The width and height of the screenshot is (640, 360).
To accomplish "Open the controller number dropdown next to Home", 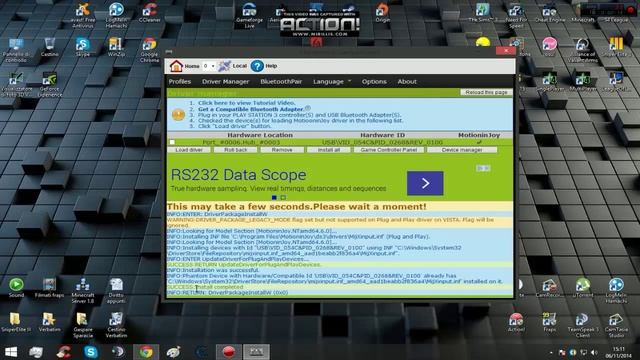I will [209, 66].
